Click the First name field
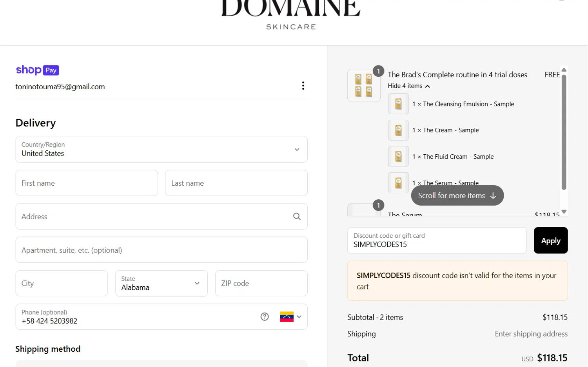588x367 pixels. [x=87, y=183]
